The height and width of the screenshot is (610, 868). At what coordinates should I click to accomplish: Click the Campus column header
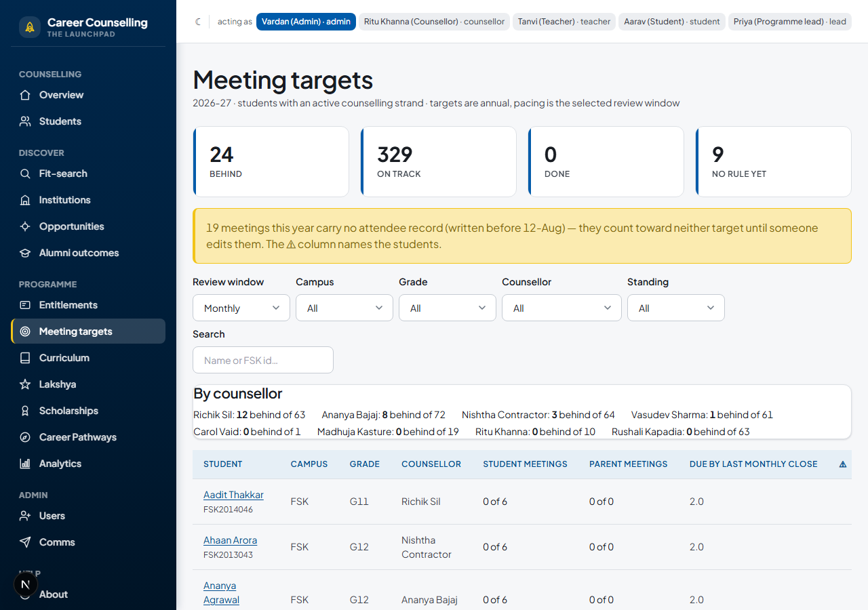309,464
